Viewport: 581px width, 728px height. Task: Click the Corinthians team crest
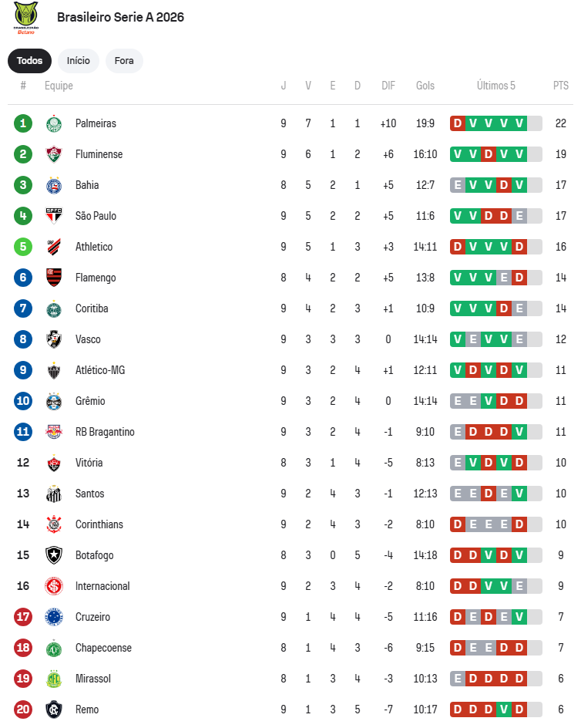[x=54, y=524]
